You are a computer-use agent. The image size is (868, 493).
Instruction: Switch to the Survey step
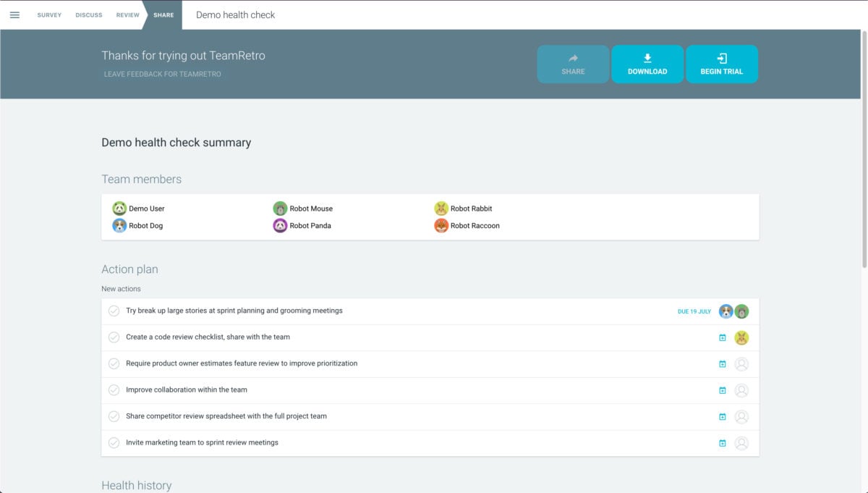49,15
